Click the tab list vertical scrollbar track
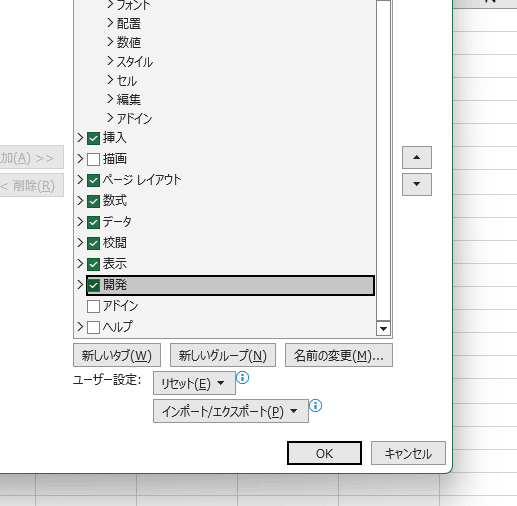The height and width of the screenshot is (506, 517). click(383, 160)
